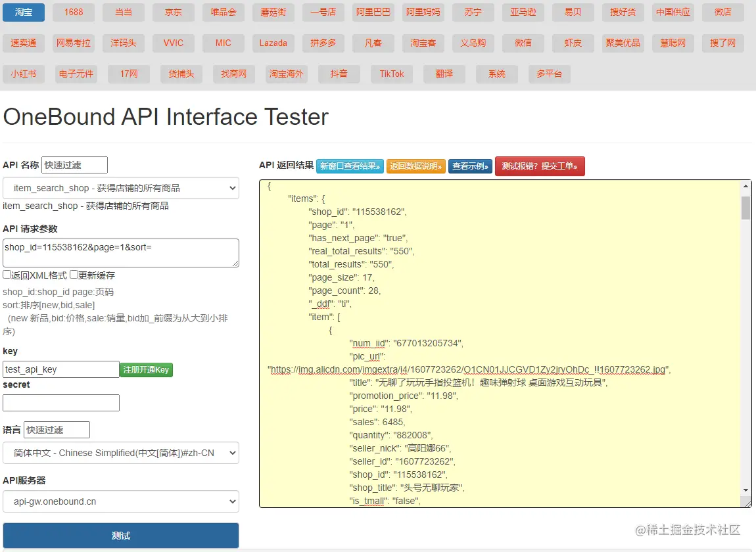Open the 唯品会 tab
Image resolution: width=756 pixels, height=552 pixels.
[x=224, y=12]
